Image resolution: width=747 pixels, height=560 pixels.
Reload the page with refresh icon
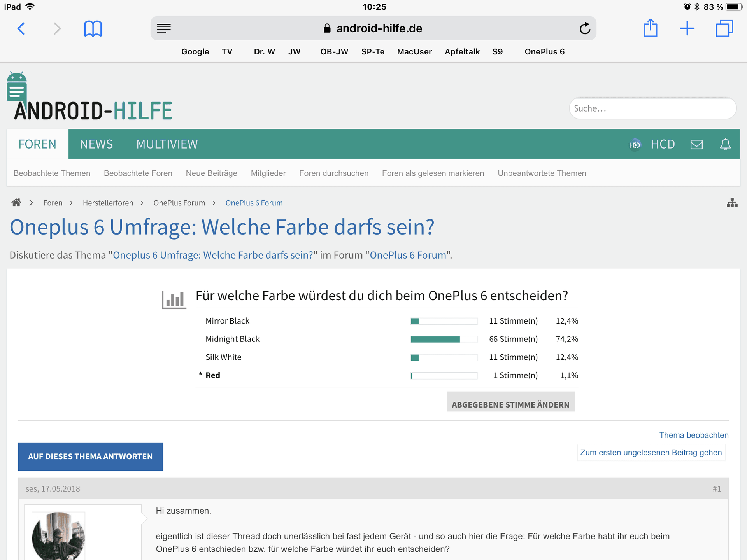tap(585, 28)
